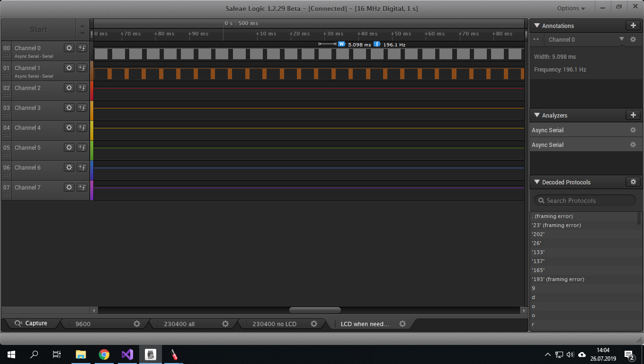
Task: Collapse the Decoded Protocols panel
Action: tap(537, 182)
